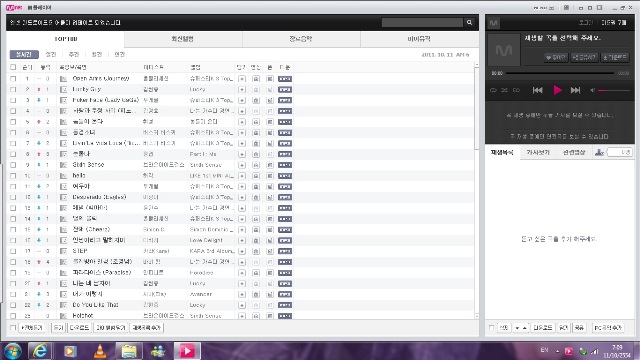This screenshot has width=640, height=360.
Task: Check the box for Hotshot row
Action: point(13,316)
